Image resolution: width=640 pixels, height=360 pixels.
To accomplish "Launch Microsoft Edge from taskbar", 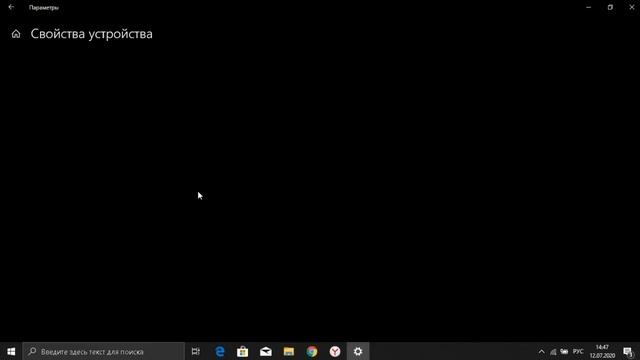I will (220, 351).
